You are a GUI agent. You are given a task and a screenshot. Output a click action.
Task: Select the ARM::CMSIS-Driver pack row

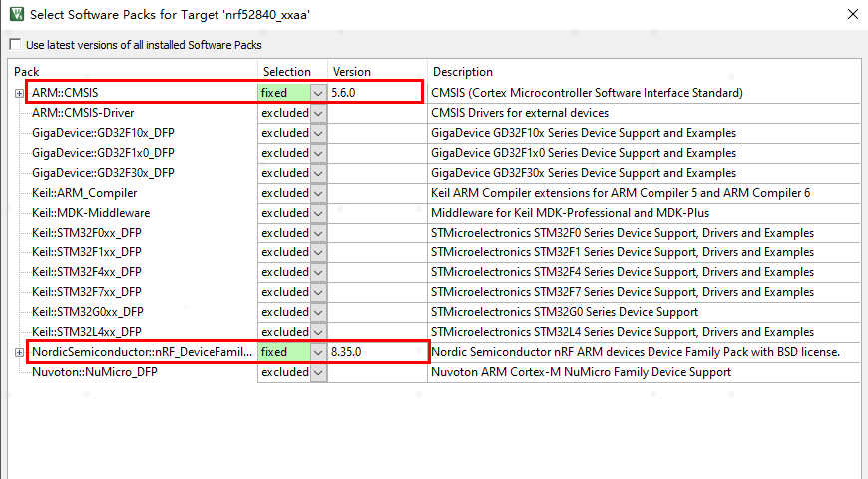[83, 113]
